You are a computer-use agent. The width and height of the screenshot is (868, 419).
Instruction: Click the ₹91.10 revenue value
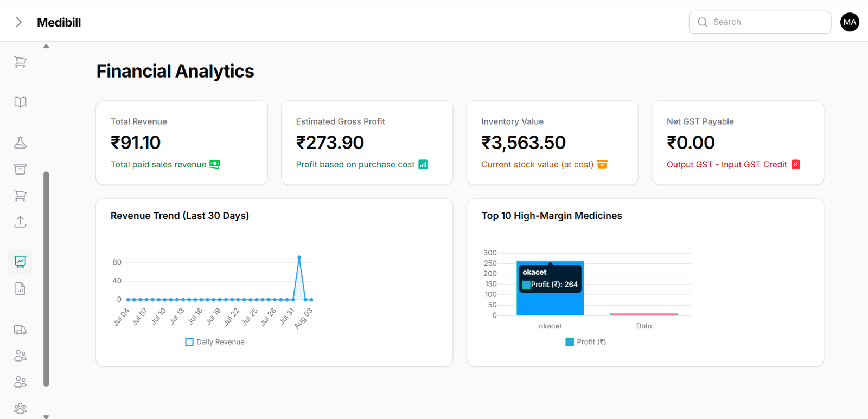(x=136, y=143)
